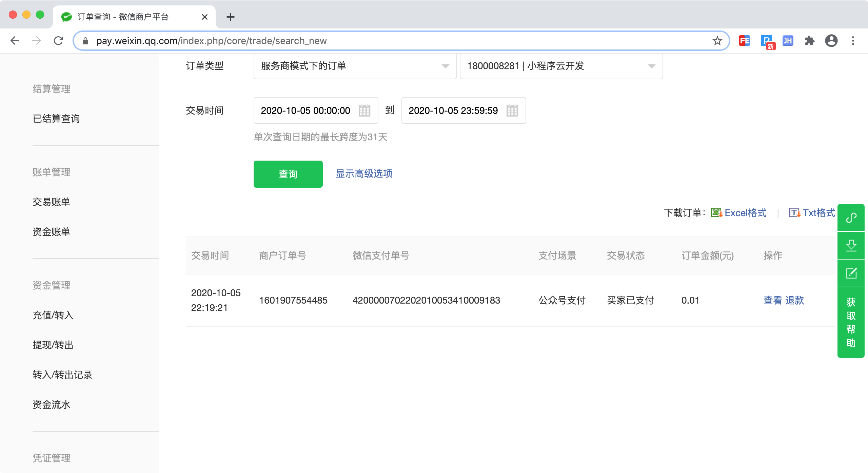Open Chrome three-dot menu
The width and height of the screenshot is (868, 473).
click(853, 41)
